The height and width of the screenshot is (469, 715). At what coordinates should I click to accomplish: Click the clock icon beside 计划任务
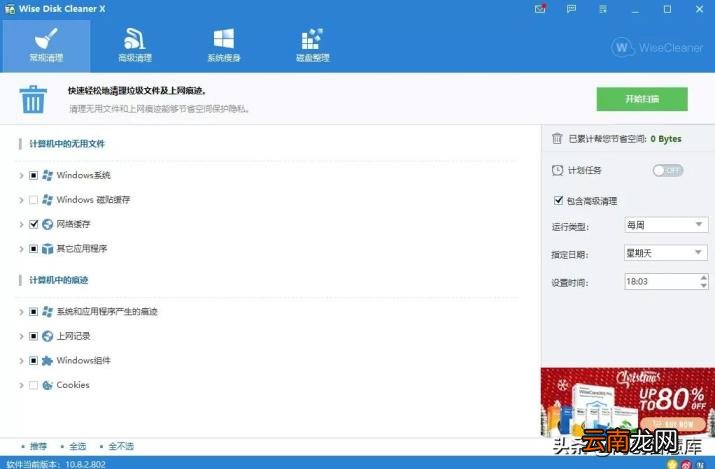(x=557, y=170)
